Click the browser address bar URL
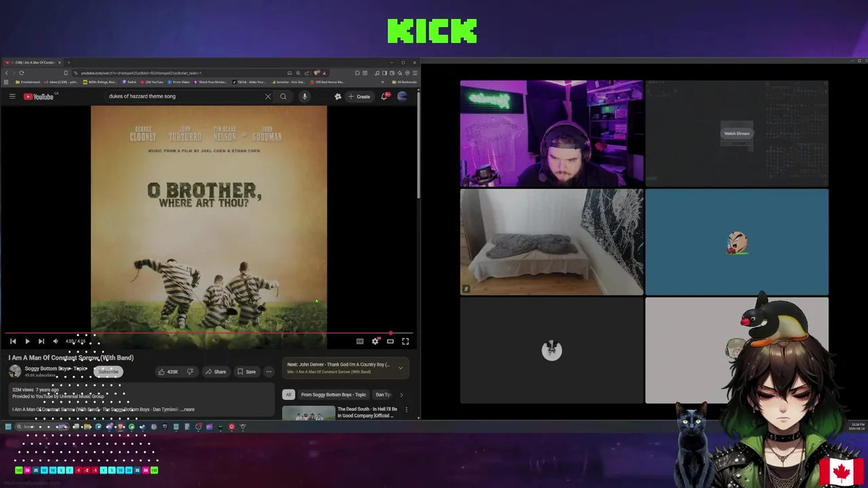The height and width of the screenshot is (488, 868). [x=140, y=73]
